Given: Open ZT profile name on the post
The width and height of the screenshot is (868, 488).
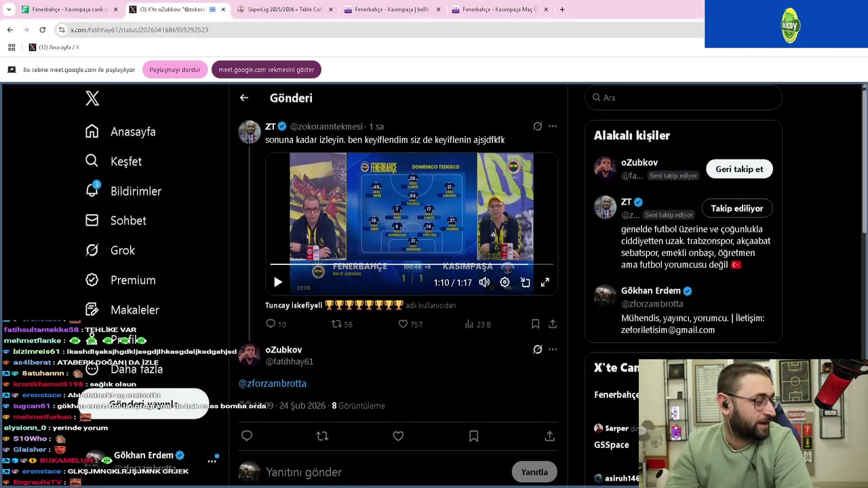Looking at the screenshot, I should click(x=271, y=126).
